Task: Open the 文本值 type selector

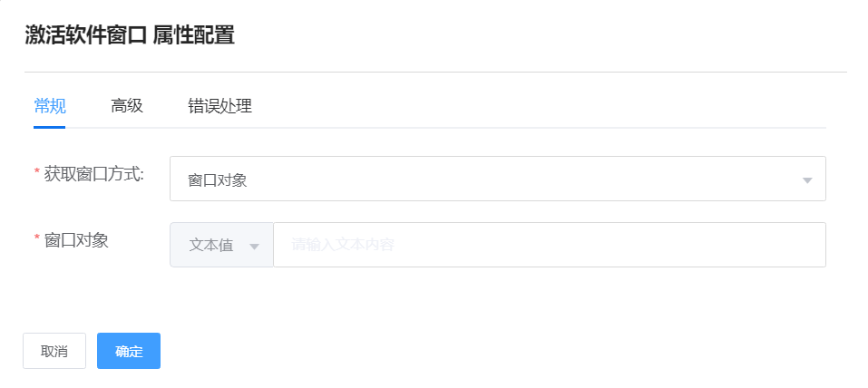Action: (x=221, y=245)
